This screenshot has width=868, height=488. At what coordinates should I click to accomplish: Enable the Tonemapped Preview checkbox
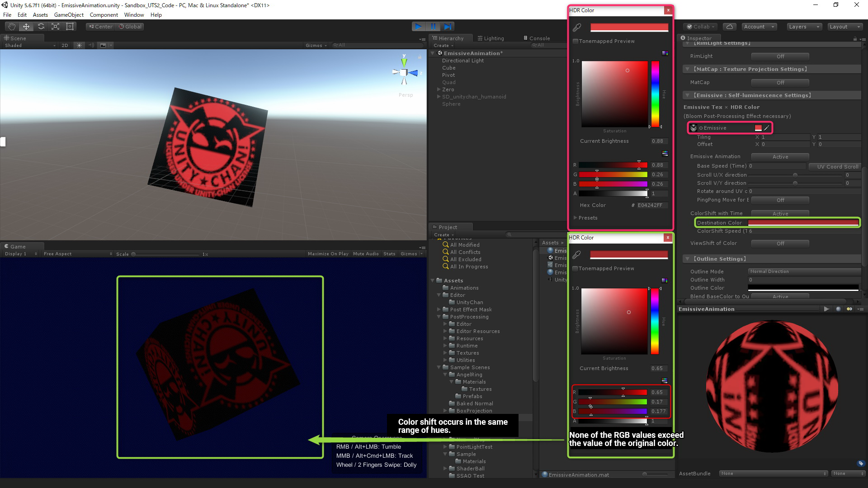click(x=575, y=41)
